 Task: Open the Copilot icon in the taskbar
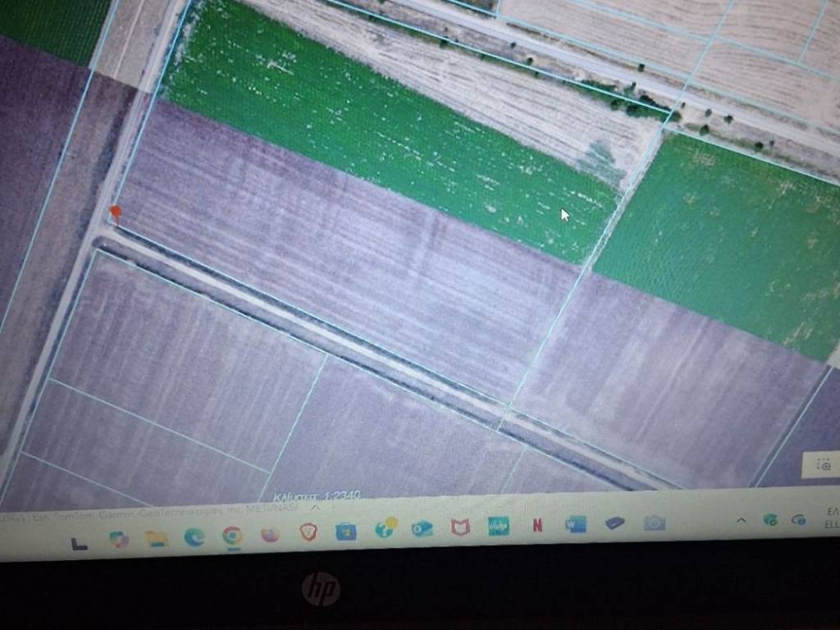119,540
